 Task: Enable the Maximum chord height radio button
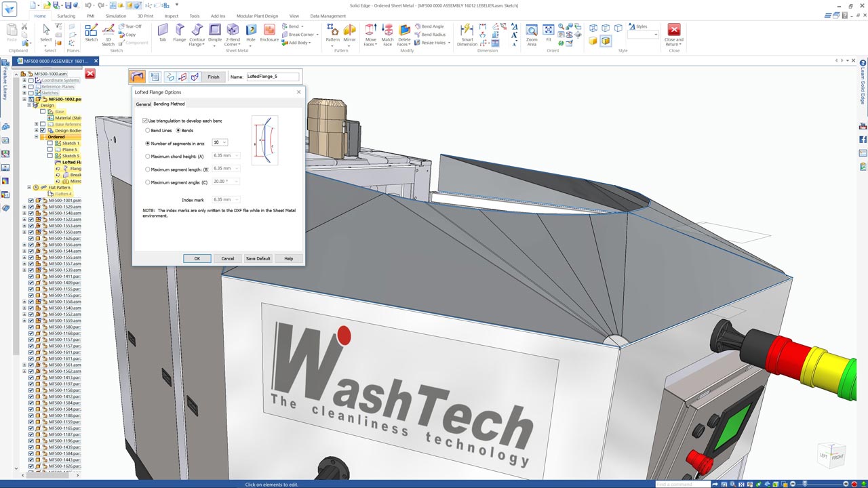pos(148,156)
